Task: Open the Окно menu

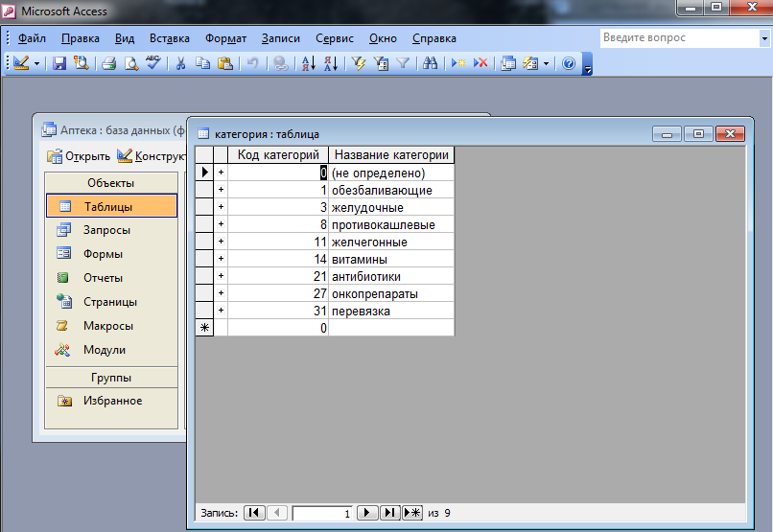Action: pos(383,38)
